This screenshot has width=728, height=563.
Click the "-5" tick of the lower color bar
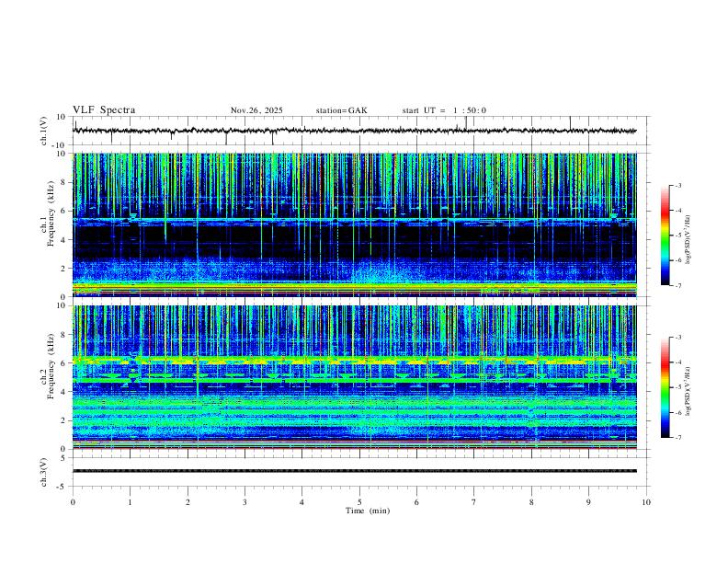tap(677, 387)
